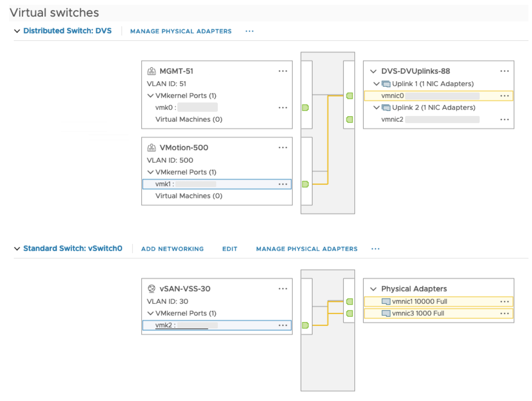Open the MGMT-51 ellipsis actions menu
532x401 pixels.
(x=283, y=71)
